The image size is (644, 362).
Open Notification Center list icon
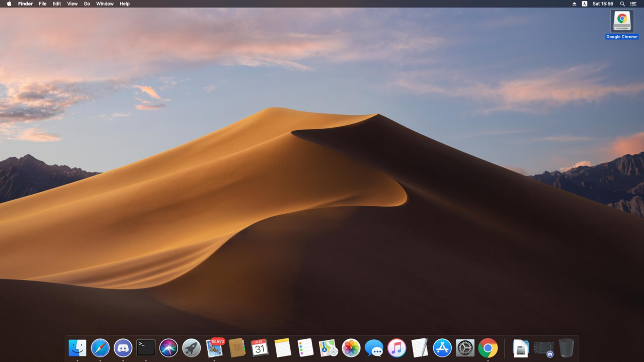click(633, 4)
